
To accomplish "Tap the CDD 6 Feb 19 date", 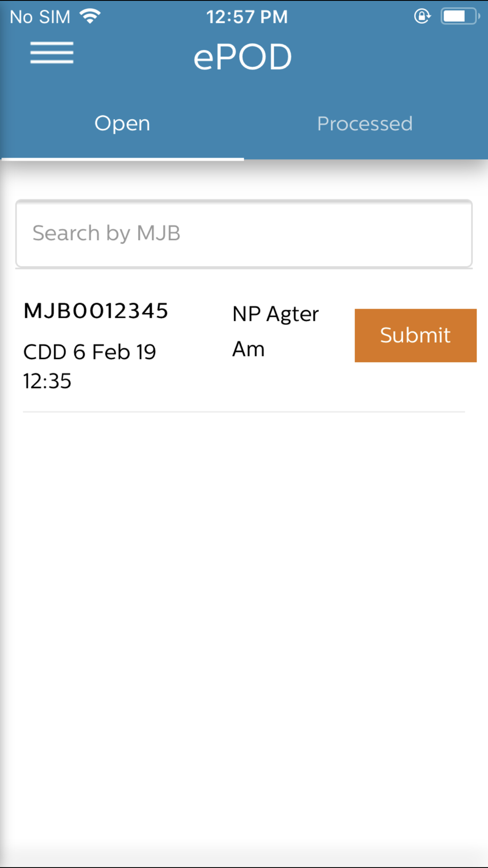I will point(90,352).
